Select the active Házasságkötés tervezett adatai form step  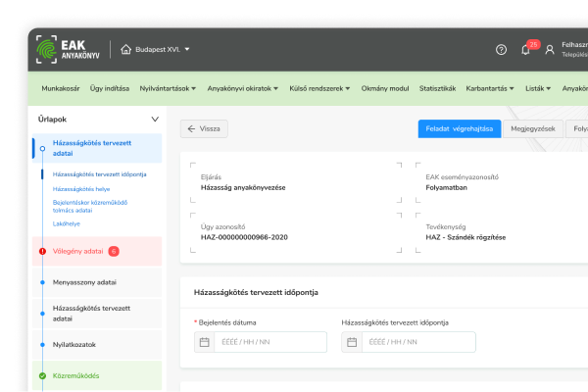click(x=97, y=148)
